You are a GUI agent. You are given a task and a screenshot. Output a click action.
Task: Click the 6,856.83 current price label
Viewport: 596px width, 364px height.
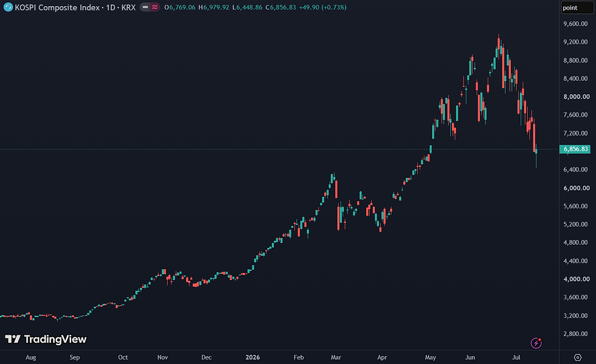pos(575,149)
